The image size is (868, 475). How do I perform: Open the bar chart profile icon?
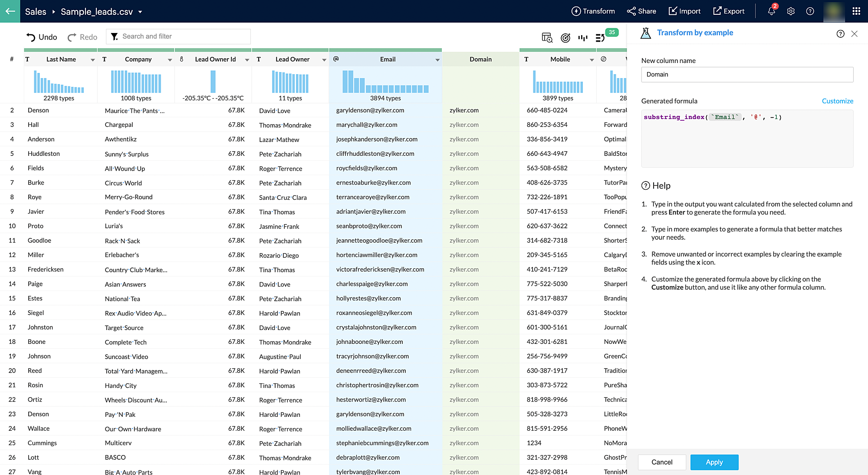582,38
